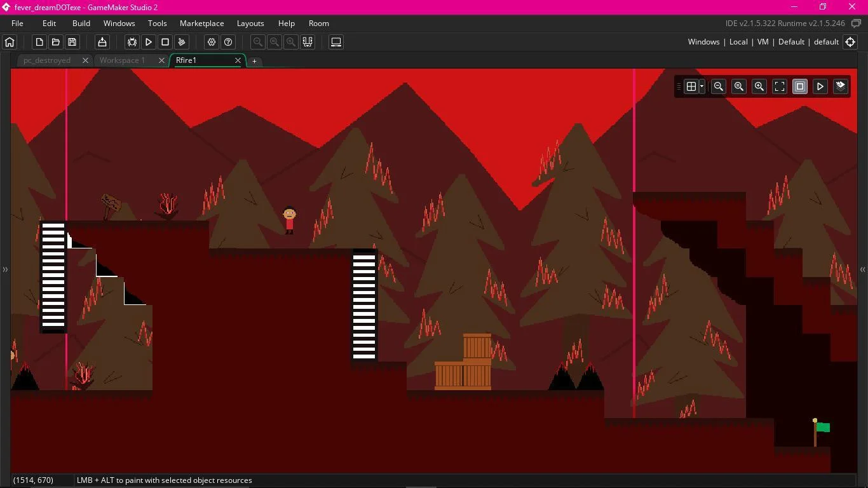The width and height of the screenshot is (868, 488).
Task: Open the Tools menu
Action: pos(158,24)
